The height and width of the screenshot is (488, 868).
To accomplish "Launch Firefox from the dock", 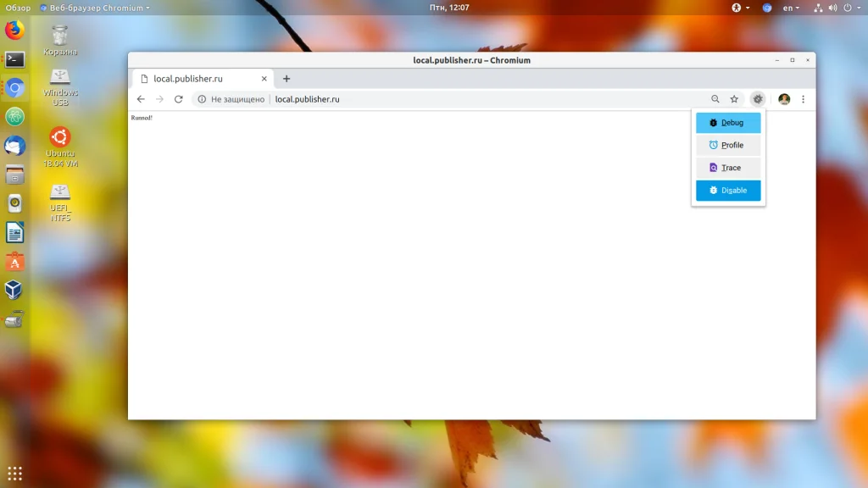I will point(15,30).
